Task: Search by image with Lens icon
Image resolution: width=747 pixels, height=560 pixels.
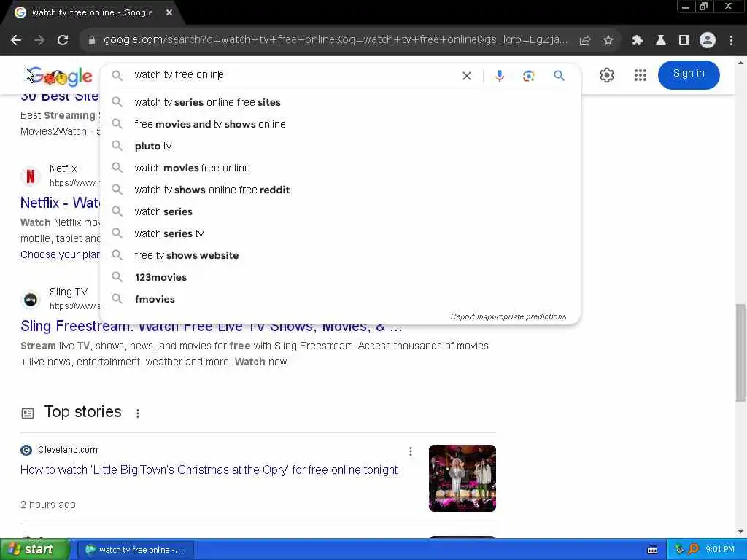Action: (528, 76)
